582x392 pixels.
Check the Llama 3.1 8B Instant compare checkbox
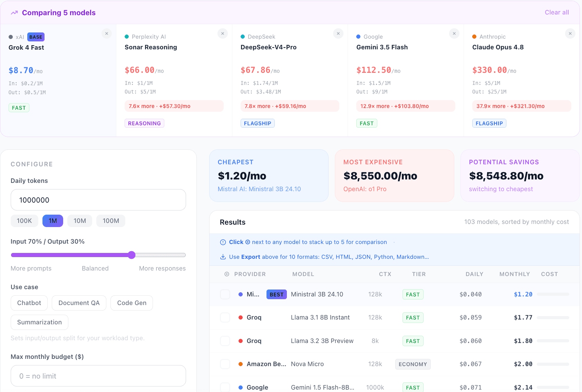[x=225, y=317]
